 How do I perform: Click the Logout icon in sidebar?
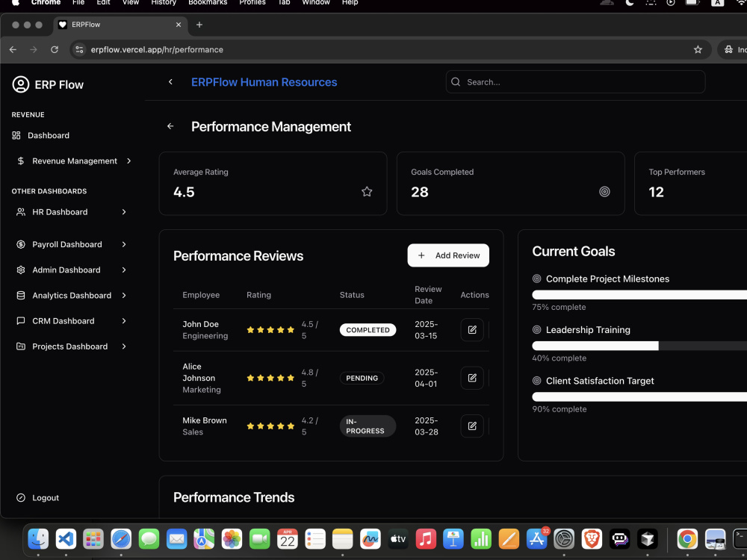[20, 497]
